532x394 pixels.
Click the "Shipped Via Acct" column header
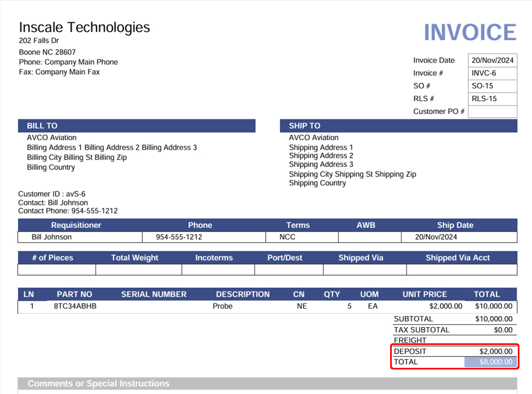458,258
